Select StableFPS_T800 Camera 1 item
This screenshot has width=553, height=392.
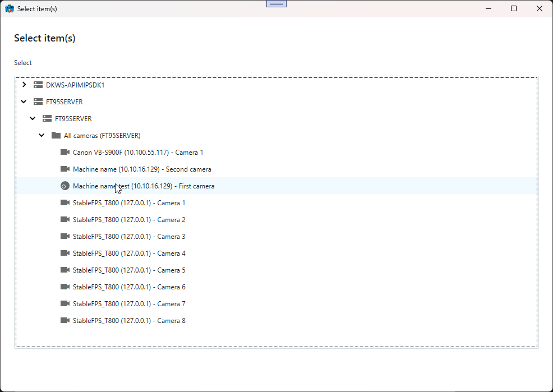coord(129,202)
